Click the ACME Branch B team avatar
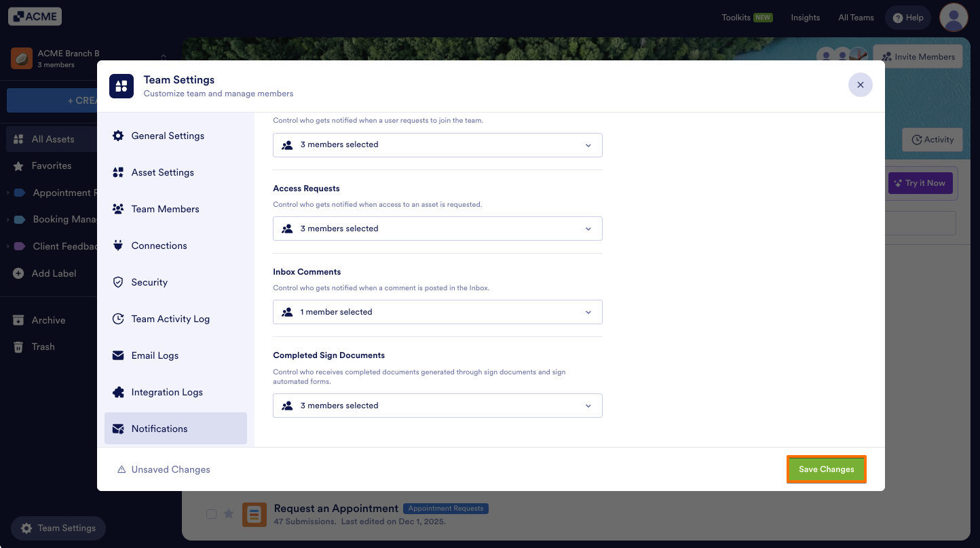 pyautogui.click(x=22, y=58)
